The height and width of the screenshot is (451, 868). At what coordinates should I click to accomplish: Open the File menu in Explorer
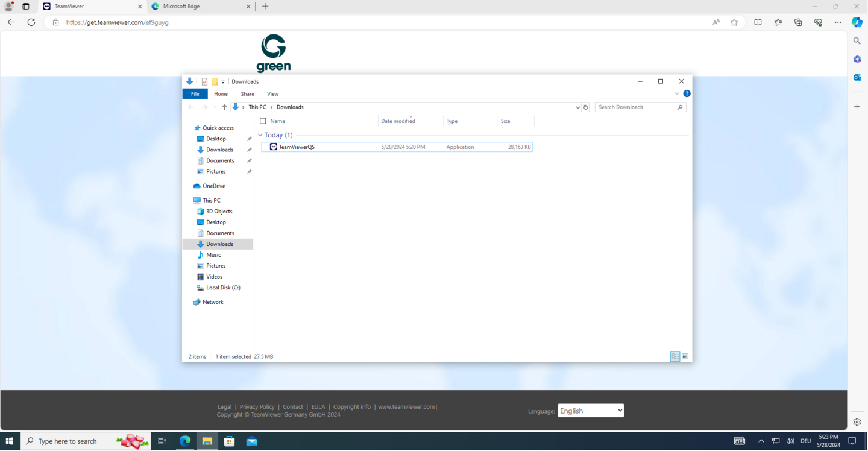click(x=195, y=94)
